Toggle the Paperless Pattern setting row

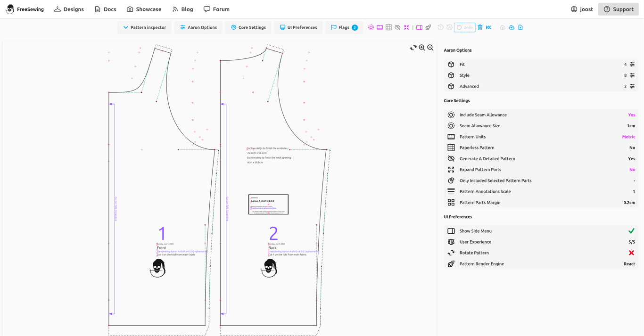(541, 148)
